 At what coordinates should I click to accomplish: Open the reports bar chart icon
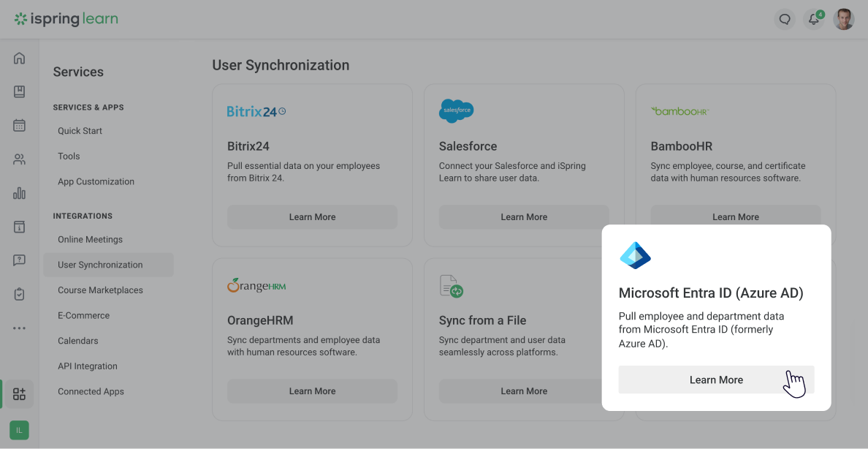(x=20, y=194)
